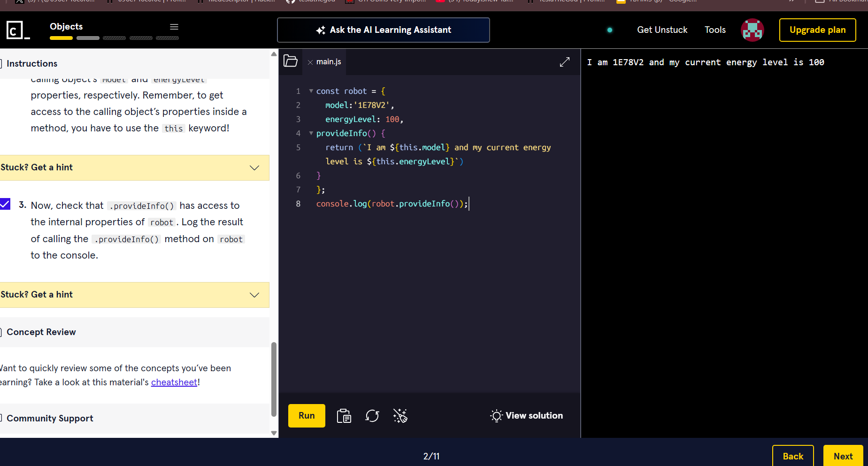Open the file explorer folder icon
Viewport: 868px width, 466px height.
point(291,61)
